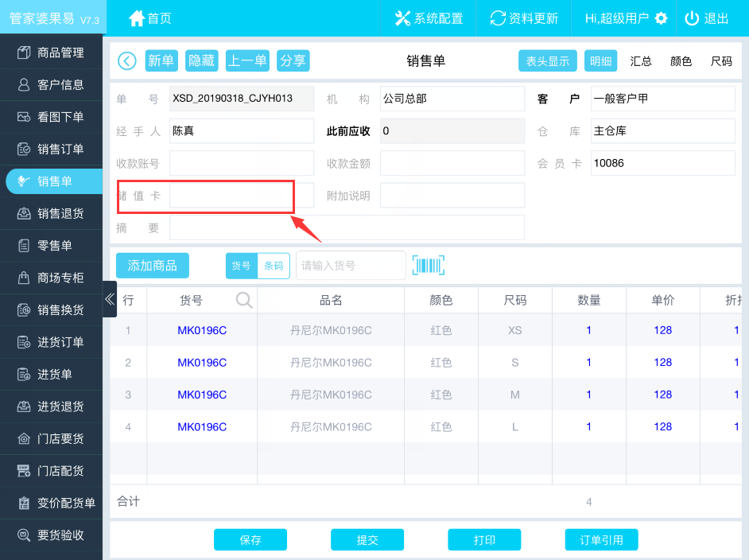This screenshot has width=749, height=560.
Task: Click MK0196C in row 4
Action: (202, 426)
